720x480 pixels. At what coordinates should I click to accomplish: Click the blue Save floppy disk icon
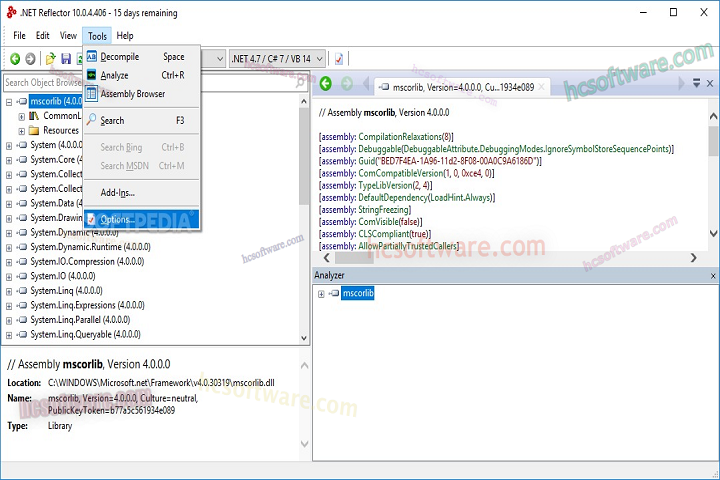(66, 59)
